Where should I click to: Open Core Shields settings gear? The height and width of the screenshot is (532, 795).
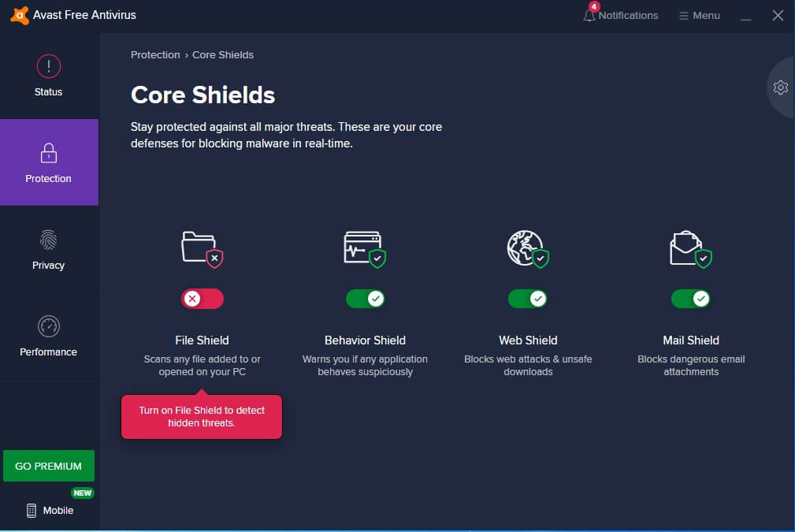pyautogui.click(x=780, y=87)
